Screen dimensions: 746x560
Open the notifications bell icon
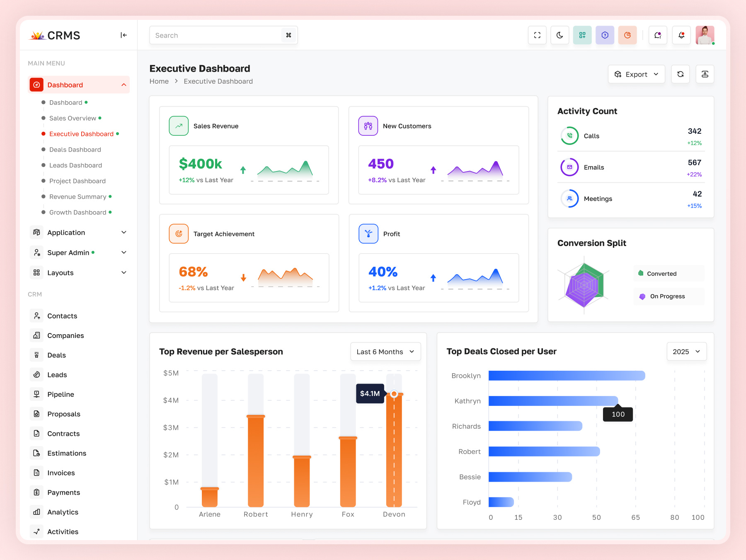[681, 35]
